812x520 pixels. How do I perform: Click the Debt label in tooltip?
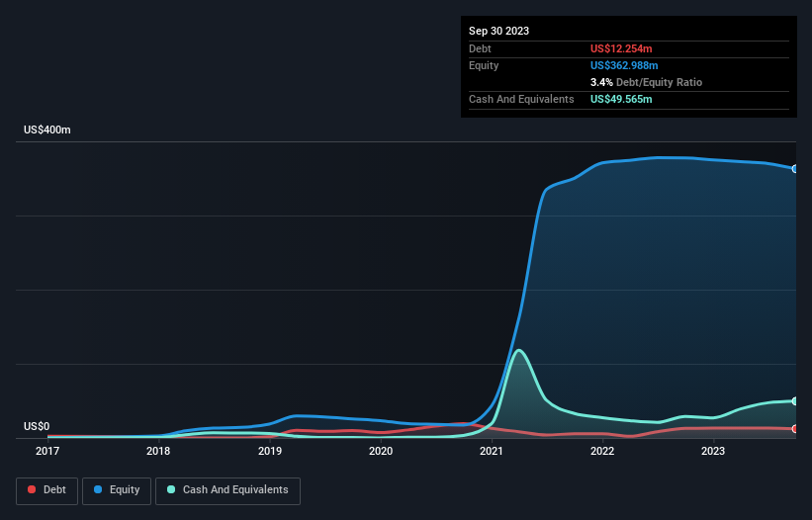tap(480, 48)
